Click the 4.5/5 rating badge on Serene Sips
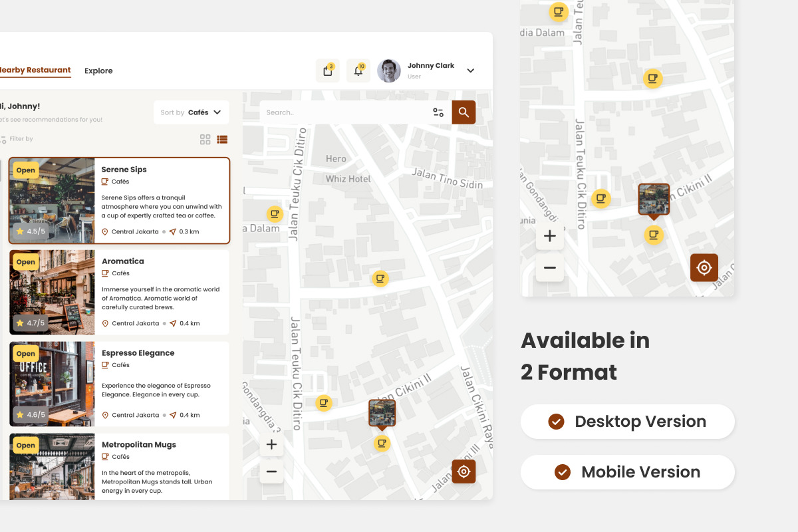This screenshot has height=532, width=798. [x=31, y=231]
